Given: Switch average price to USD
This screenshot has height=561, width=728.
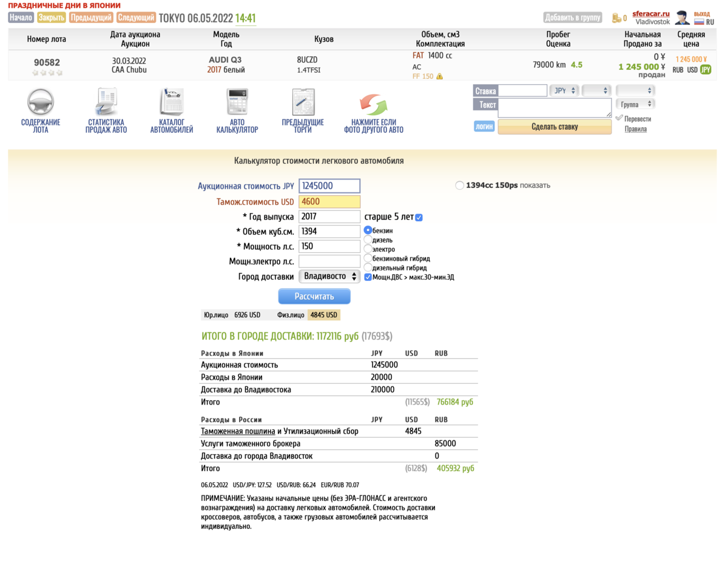Looking at the screenshot, I should (692, 70).
